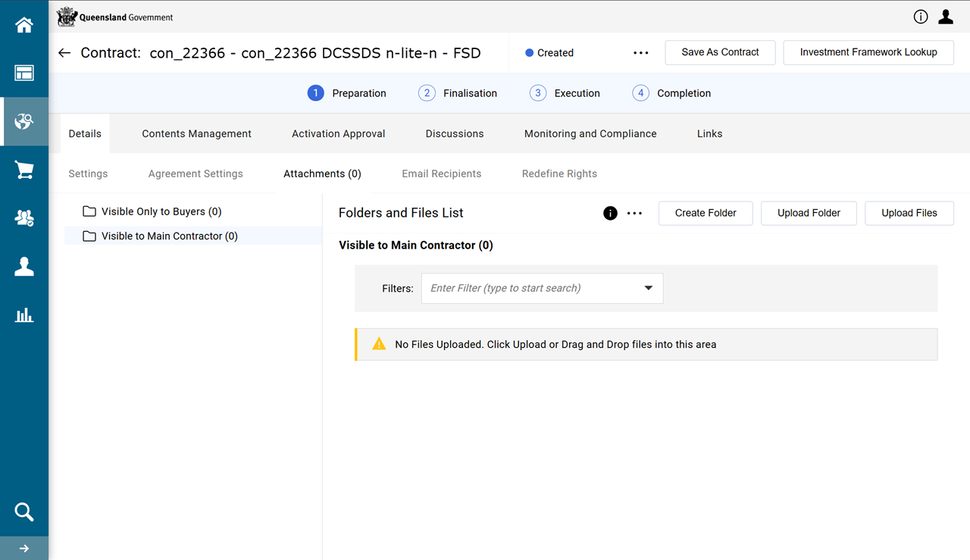Click the Home icon in sidebar
This screenshot has height=560, width=970.
[24, 25]
